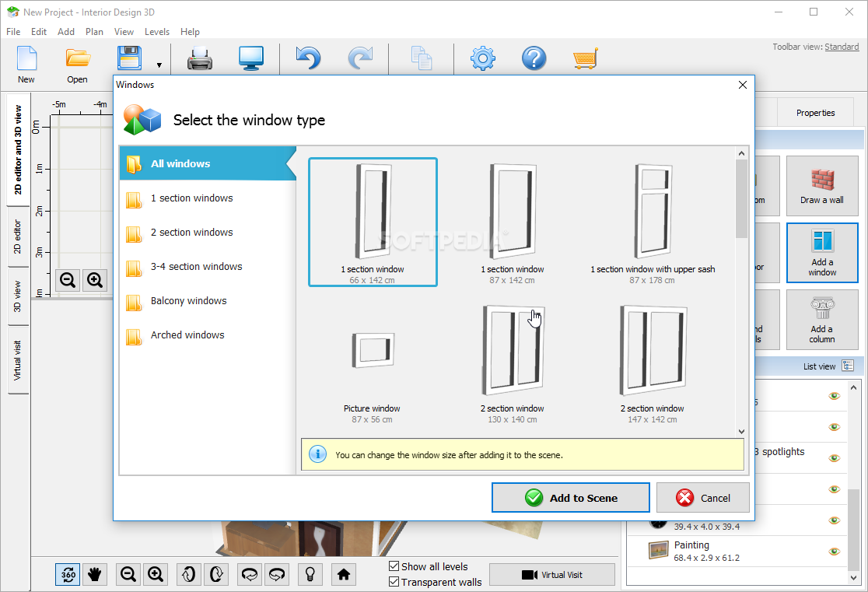Select the 1 section windows category

[208, 198]
